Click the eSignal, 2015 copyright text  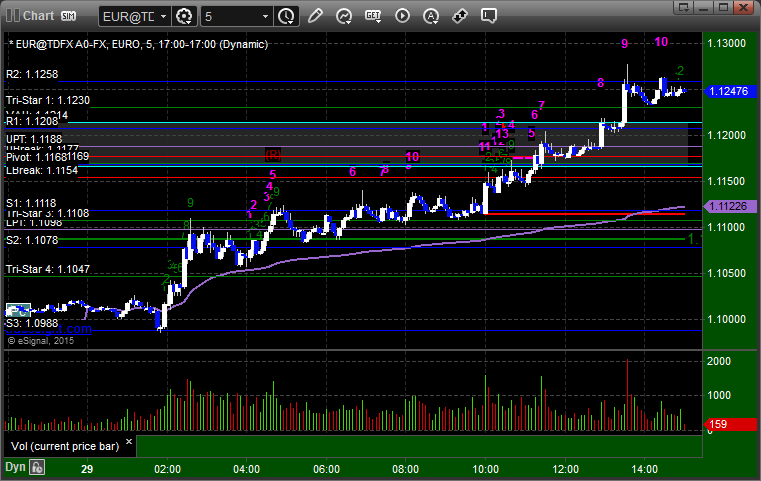(x=41, y=341)
